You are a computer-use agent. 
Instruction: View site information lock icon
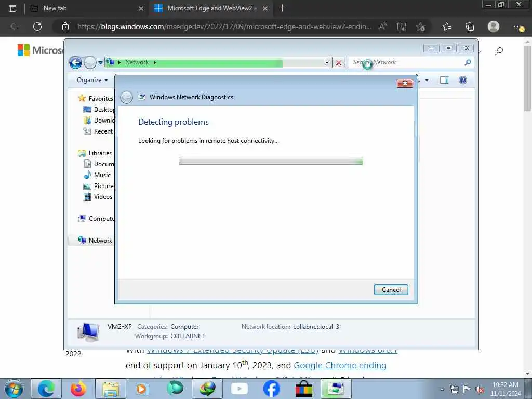point(65,26)
